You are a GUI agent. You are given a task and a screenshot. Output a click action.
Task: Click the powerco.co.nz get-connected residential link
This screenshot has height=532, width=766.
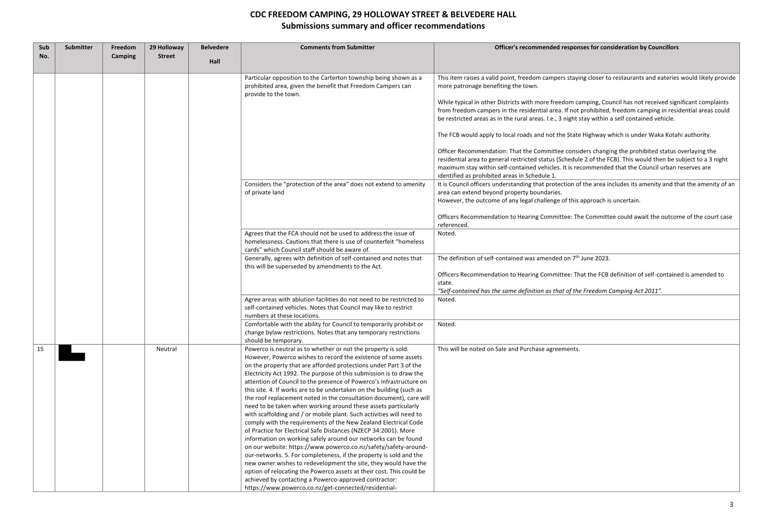[x=321, y=488]
